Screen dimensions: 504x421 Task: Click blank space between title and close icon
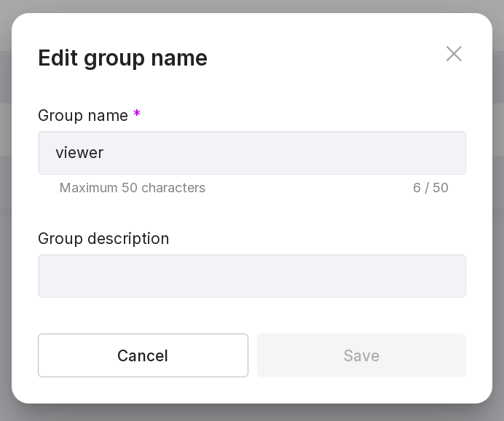tap(328, 57)
